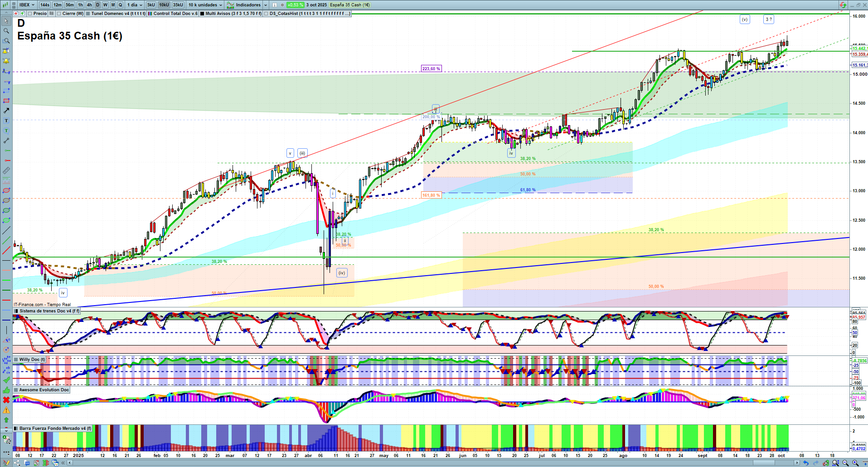
Task: Click the red X delete icon
Action: tap(6, 400)
